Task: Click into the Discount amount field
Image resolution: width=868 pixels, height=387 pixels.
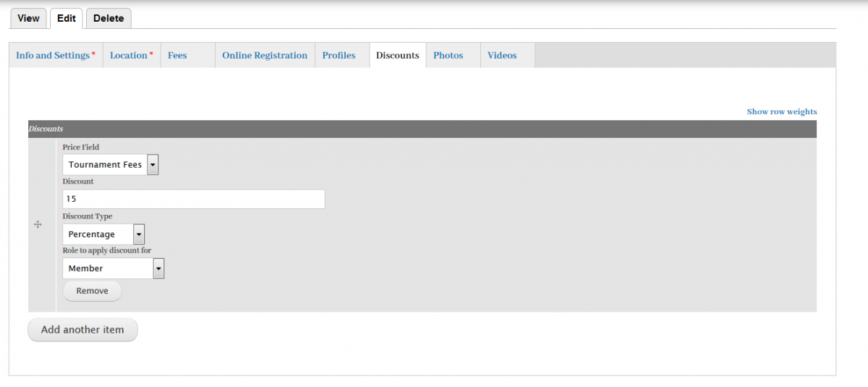Action: tap(193, 199)
